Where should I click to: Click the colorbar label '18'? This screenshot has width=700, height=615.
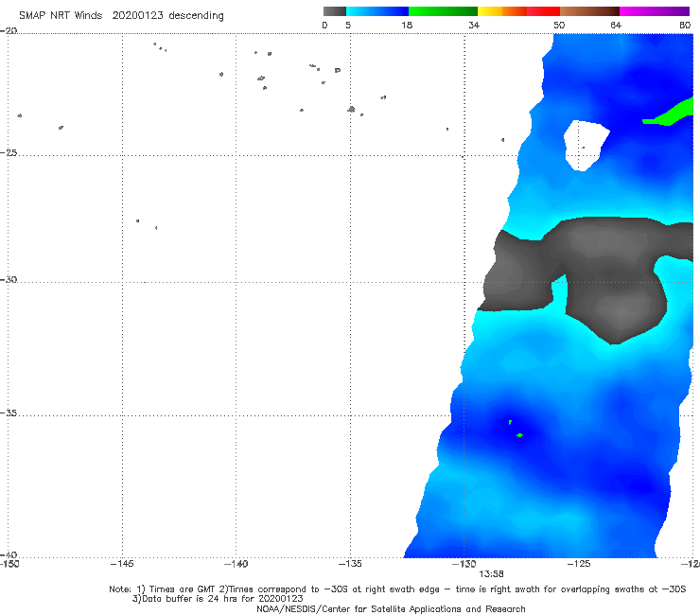(x=407, y=25)
